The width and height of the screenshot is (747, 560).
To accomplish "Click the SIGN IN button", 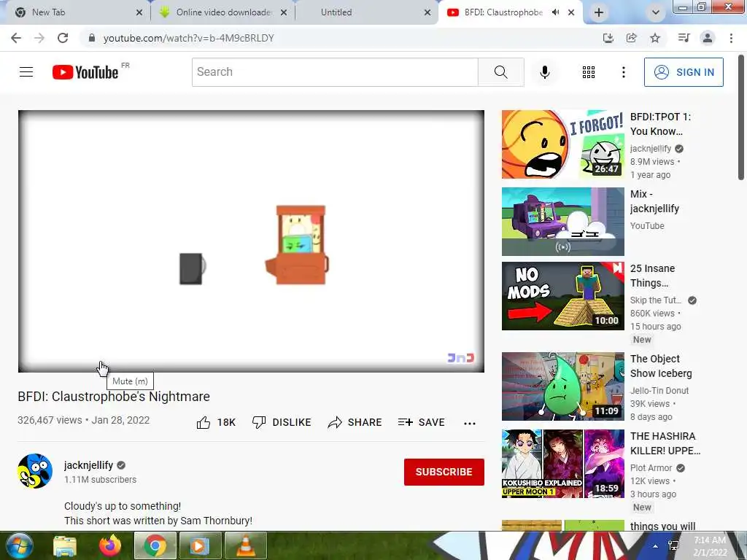I will (684, 72).
